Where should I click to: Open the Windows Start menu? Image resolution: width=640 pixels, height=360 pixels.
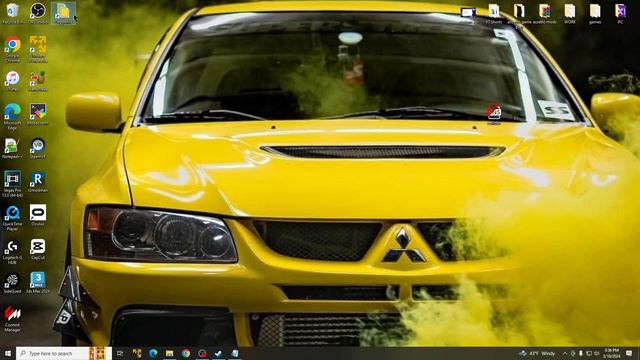coord(8,353)
